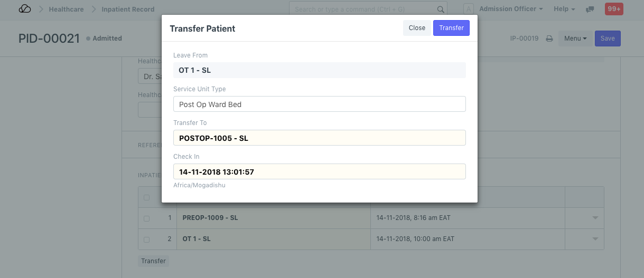Image resolution: width=644 pixels, height=278 pixels.
Task: Open the Menu dropdown button
Action: pyautogui.click(x=575, y=39)
